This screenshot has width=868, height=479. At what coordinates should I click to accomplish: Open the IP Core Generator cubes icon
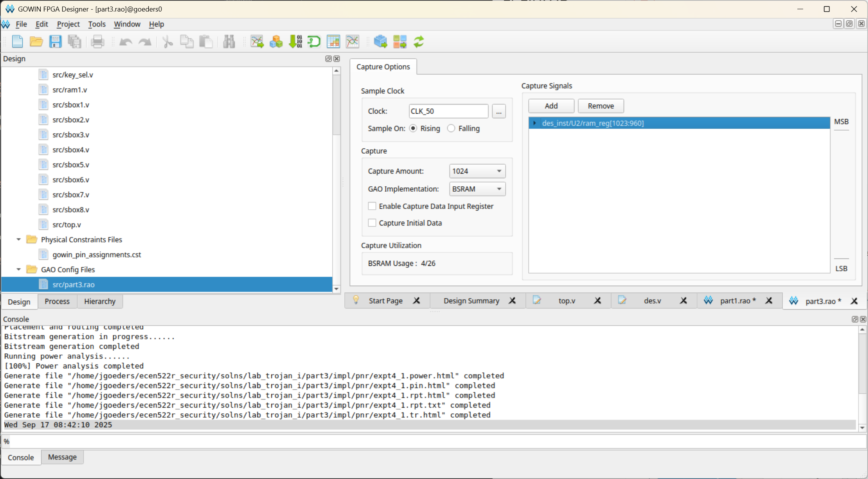276,41
